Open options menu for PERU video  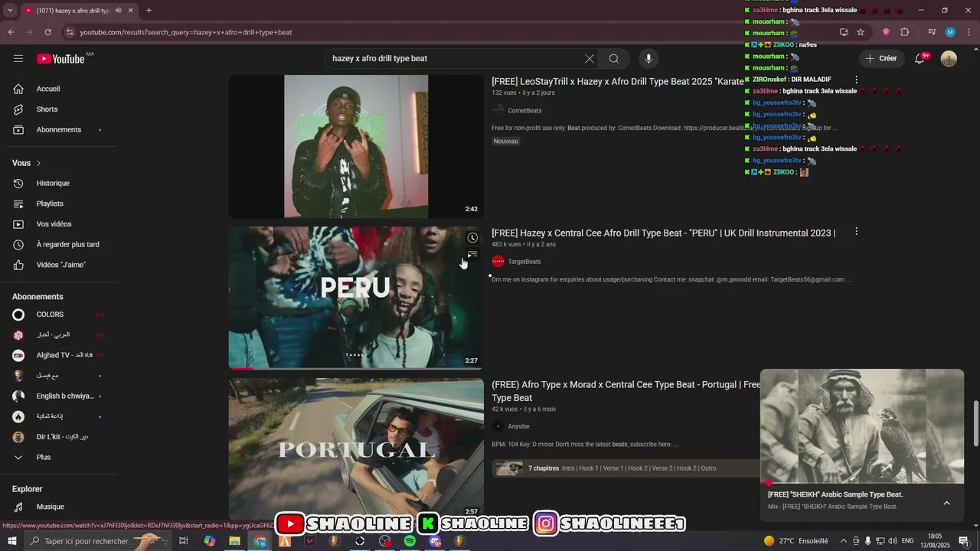click(856, 232)
